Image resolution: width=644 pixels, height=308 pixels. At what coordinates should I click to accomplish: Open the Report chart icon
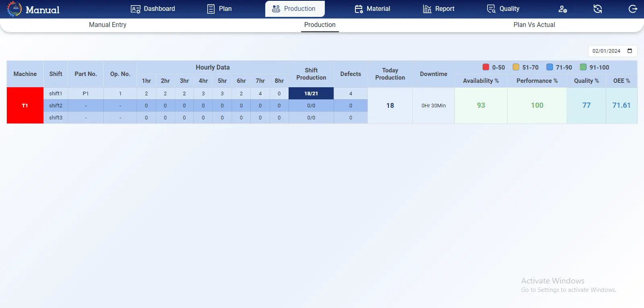point(427,9)
